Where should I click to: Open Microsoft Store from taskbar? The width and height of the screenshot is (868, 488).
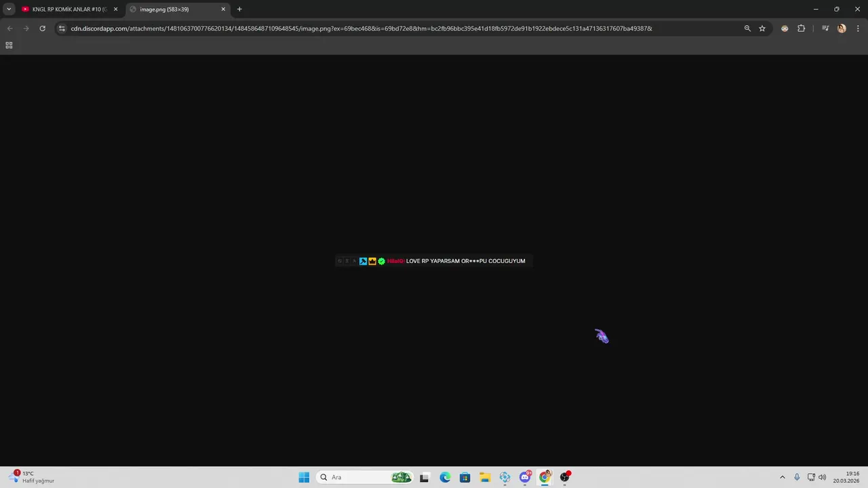coord(465,477)
